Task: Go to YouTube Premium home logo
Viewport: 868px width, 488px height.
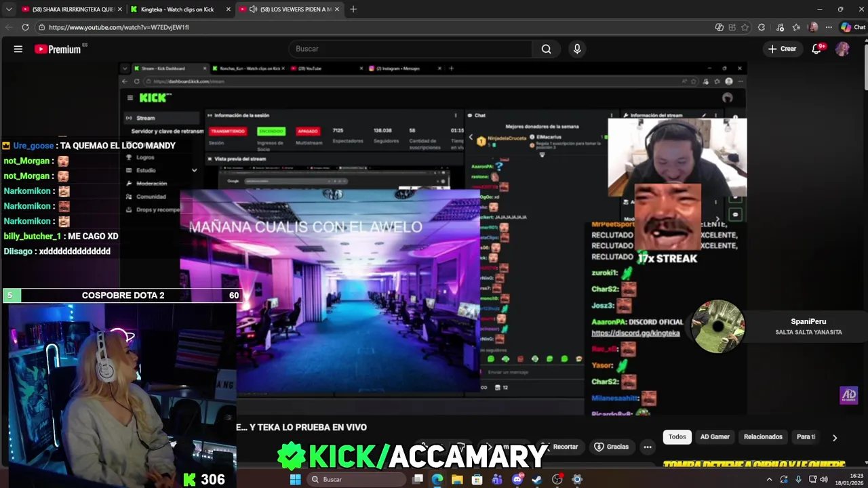Action: (x=60, y=49)
